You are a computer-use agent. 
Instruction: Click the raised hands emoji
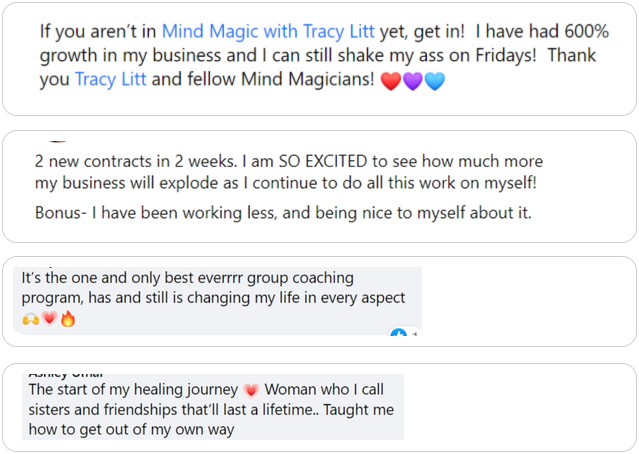coord(31,319)
